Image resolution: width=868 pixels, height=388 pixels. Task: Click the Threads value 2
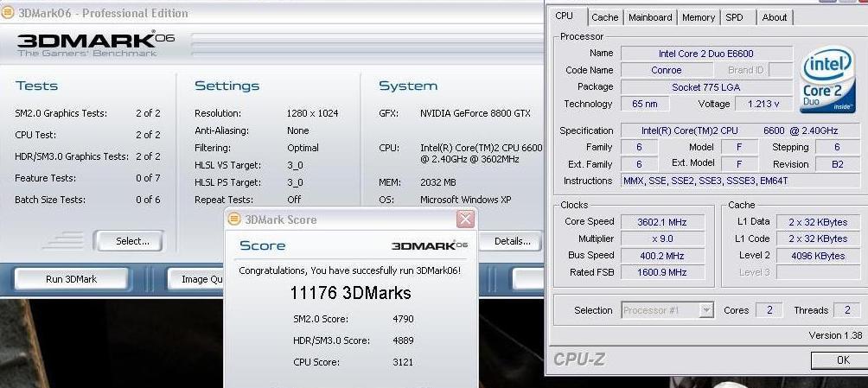(847, 310)
